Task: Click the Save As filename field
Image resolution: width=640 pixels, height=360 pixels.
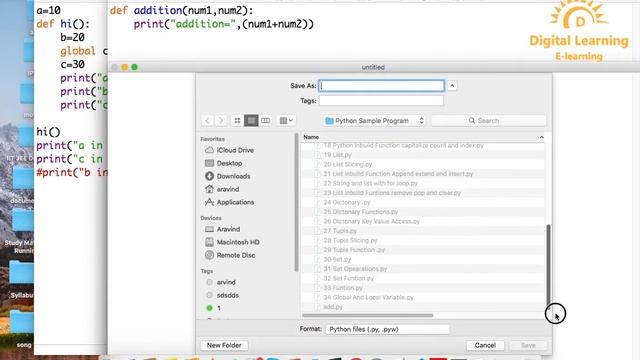Action: point(382,86)
